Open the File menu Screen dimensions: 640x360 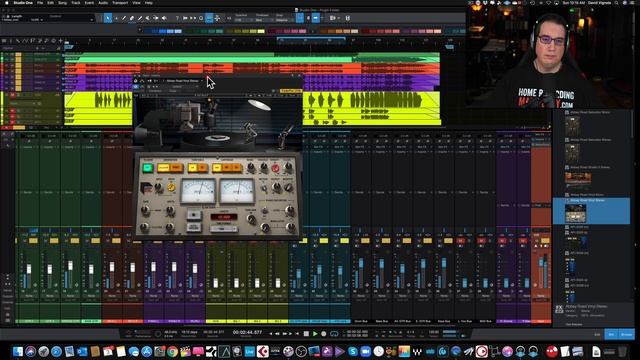click(x=40, y=3)
